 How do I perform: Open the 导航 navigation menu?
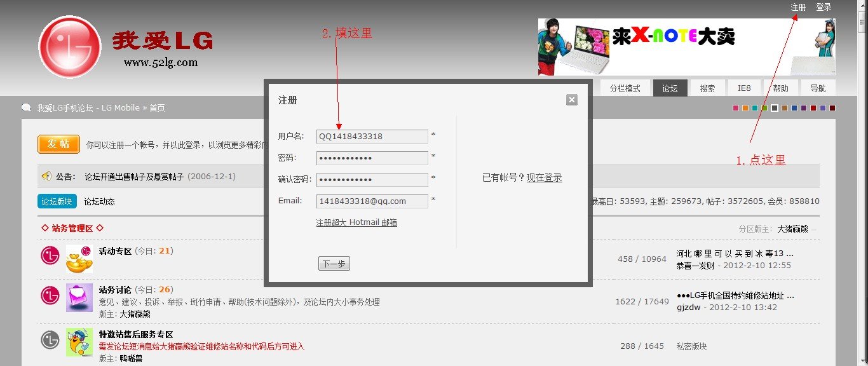(x=818, y=88)
